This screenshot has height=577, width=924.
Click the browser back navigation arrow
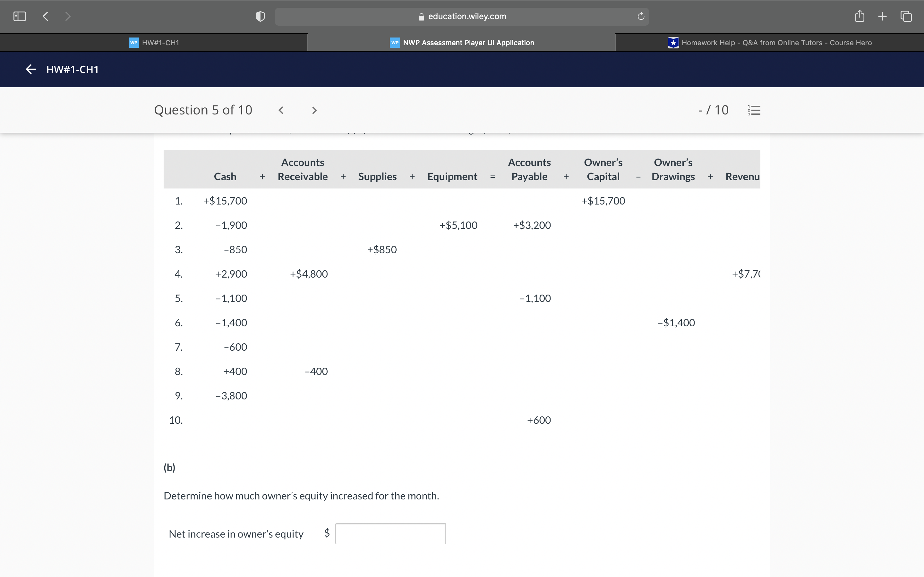[45, 16]
